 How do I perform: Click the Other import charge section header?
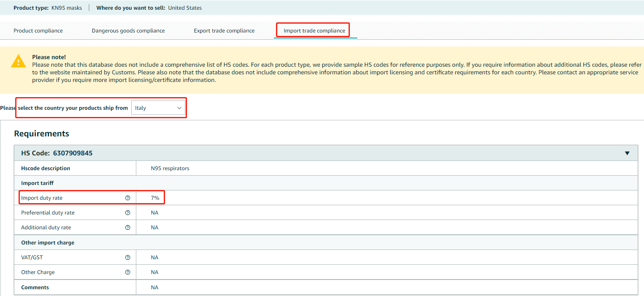(x=48, y=242)
